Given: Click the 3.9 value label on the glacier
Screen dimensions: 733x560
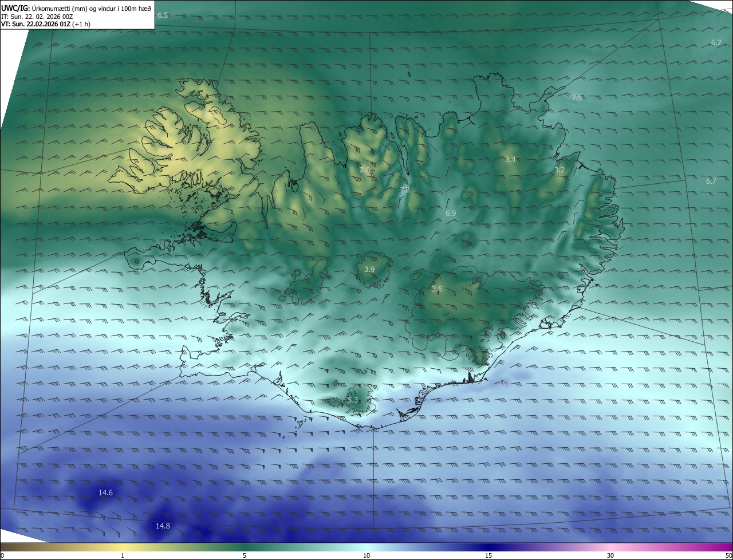Looking at the screenshot, I should 369,269.
